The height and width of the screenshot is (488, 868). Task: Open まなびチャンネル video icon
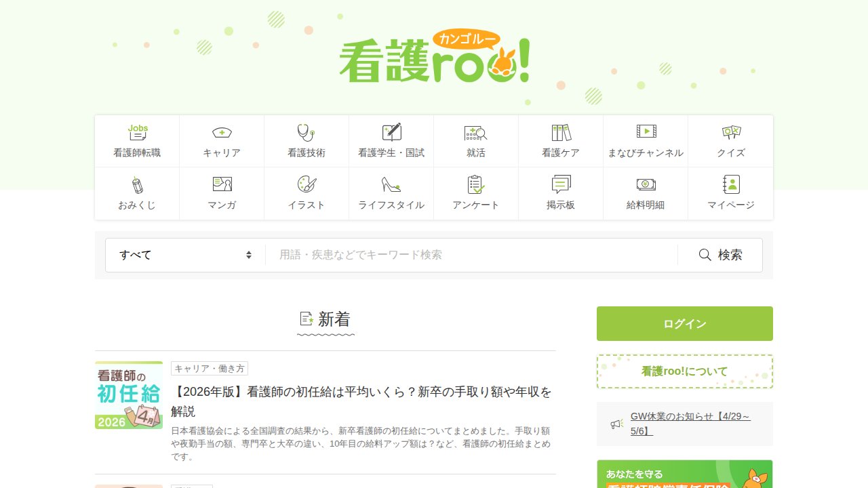pos(645,140)
